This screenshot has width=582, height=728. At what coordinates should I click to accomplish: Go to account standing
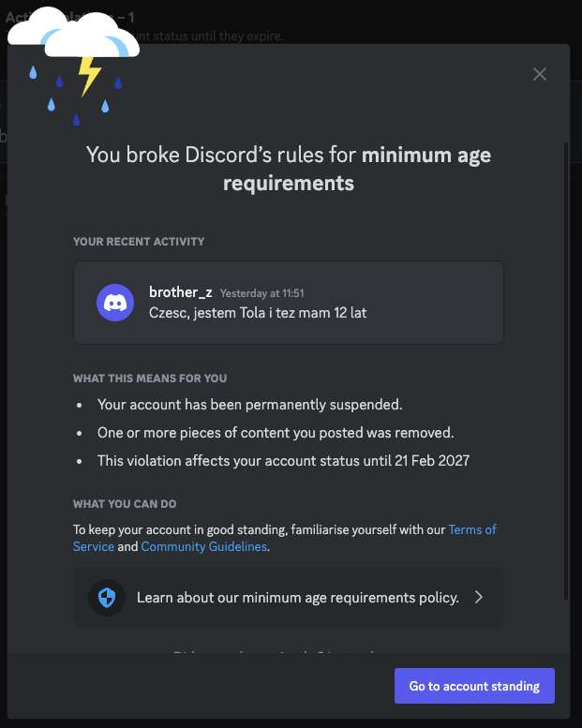474,686
